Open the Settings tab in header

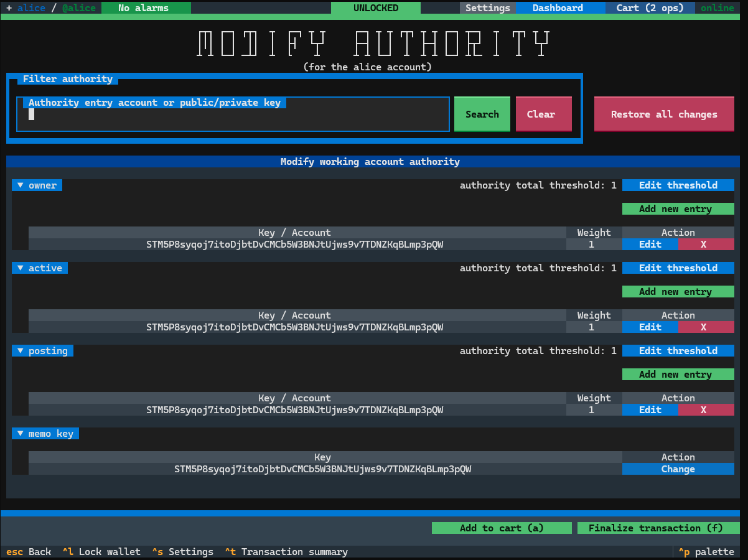[488, 8]
